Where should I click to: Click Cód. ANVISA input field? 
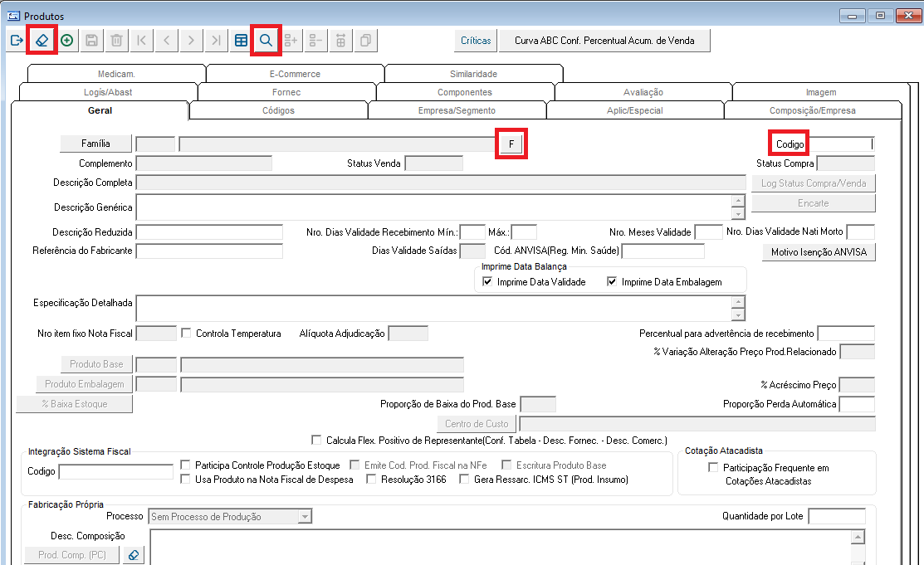pos(663,251)
